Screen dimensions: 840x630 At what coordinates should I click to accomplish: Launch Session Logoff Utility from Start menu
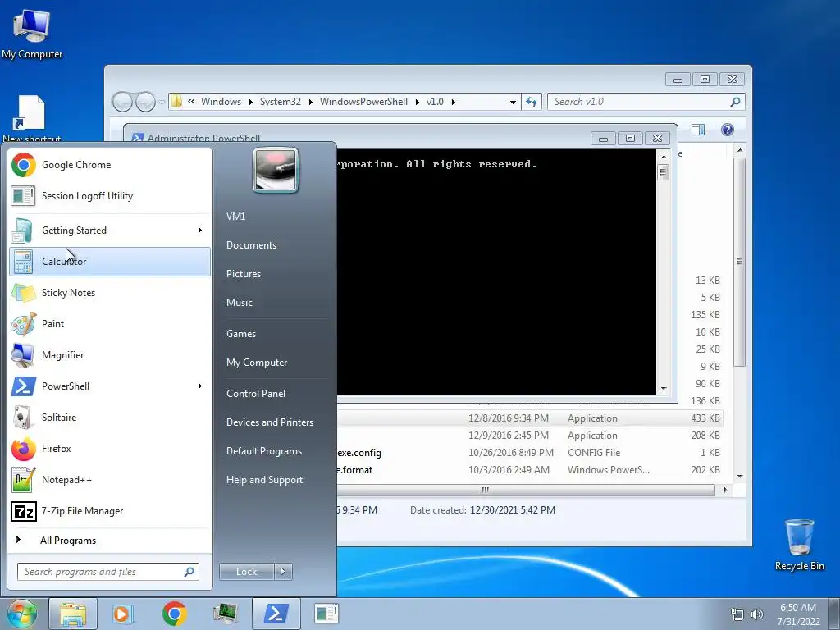tap(110, 196)
